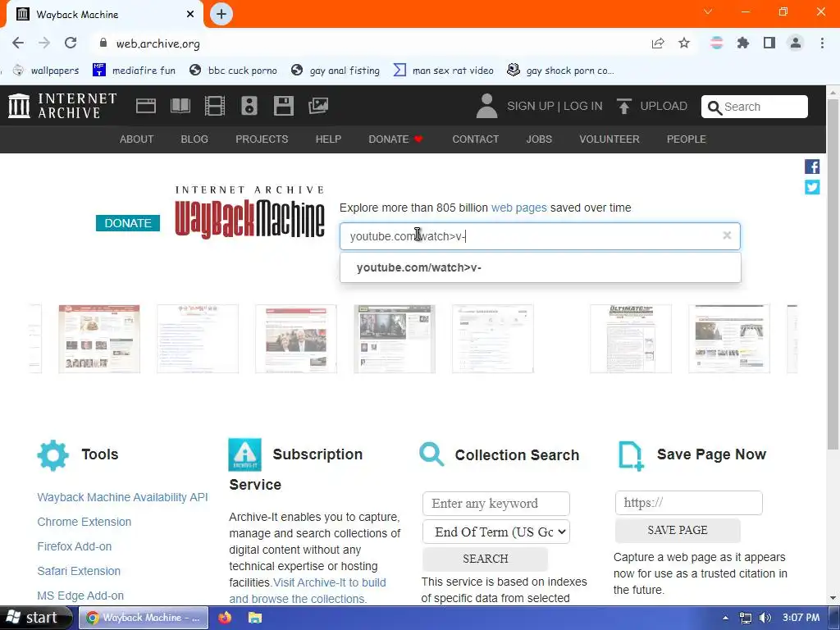Click SIGN UP link
The height and width of the screenshot is (630, 840).
[531, 106]
